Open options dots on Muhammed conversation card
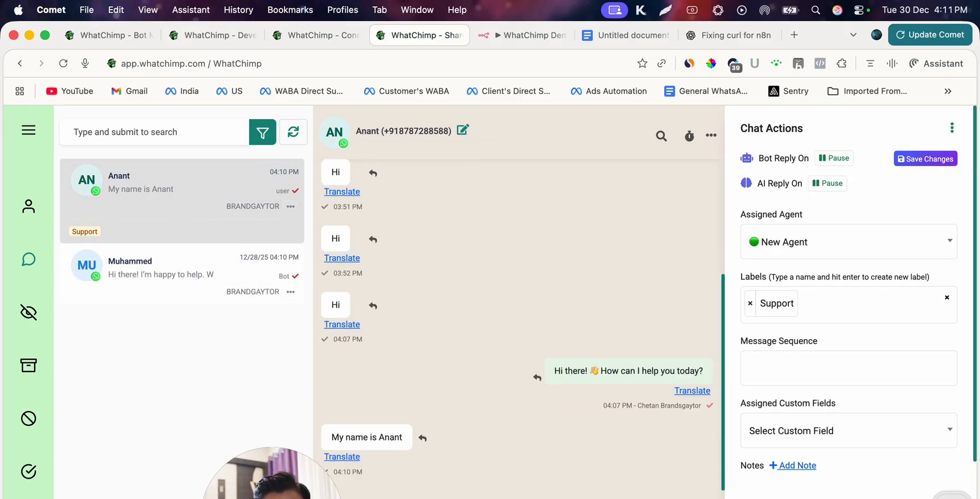 (x=291, y=292)
